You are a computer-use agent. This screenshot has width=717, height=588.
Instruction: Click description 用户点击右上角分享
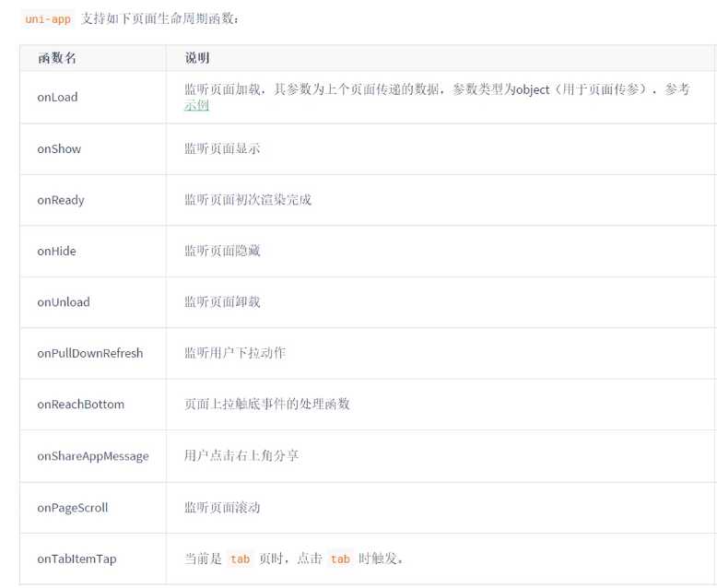click(x=241, y=456)
